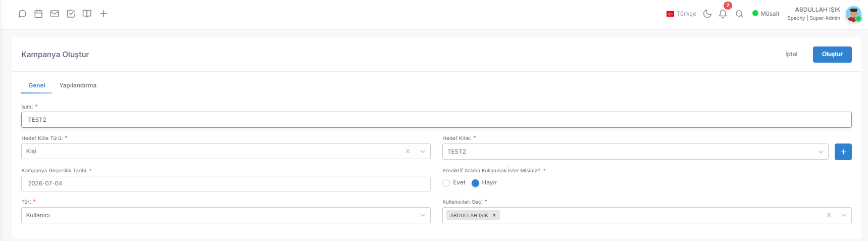This screenshot has width=868, height=241.
Task: Click the Turkish flag icon
Action: tap(670, 14)
